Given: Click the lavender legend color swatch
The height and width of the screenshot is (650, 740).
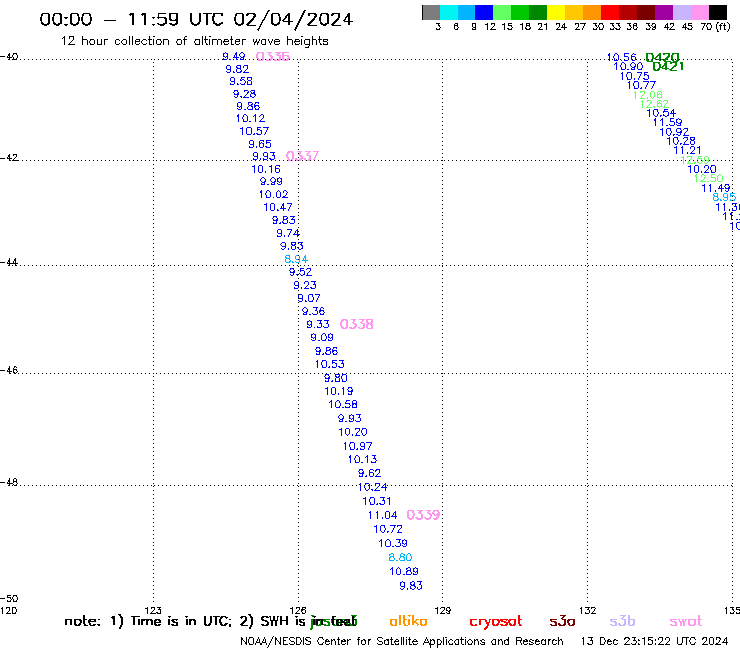Looking at the screenshot, I should click(681, 12).
